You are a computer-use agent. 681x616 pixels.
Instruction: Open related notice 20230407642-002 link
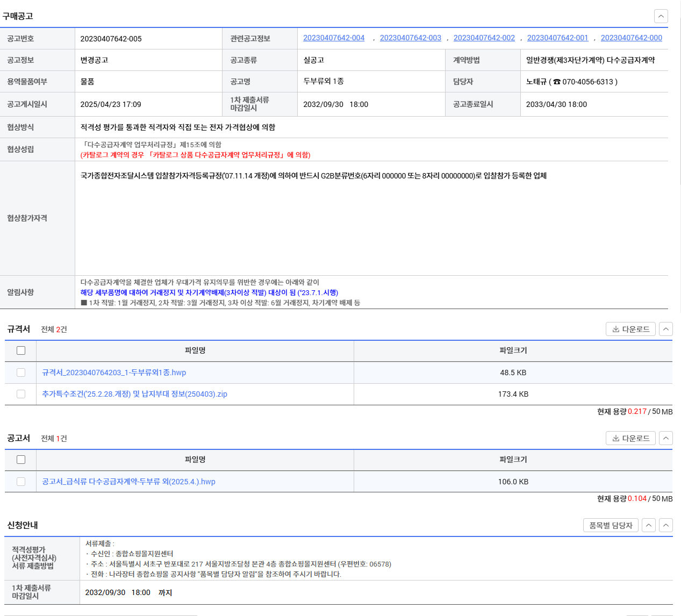[x=484, y=38]
